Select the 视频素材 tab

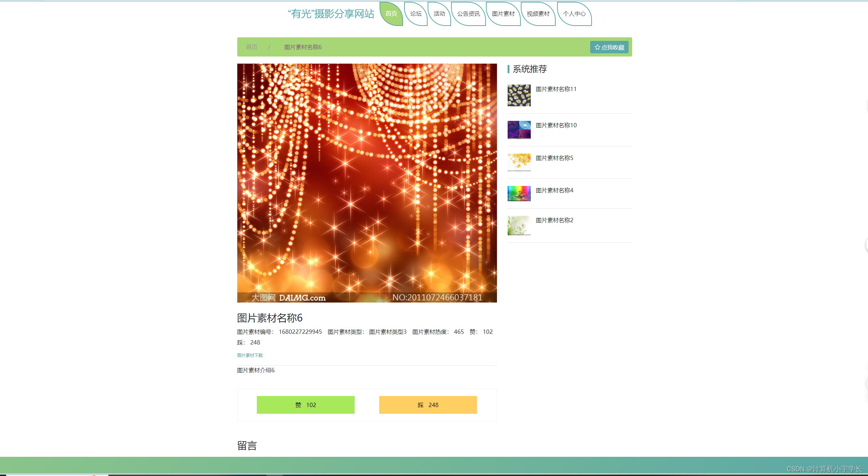[x=538, y=14]
